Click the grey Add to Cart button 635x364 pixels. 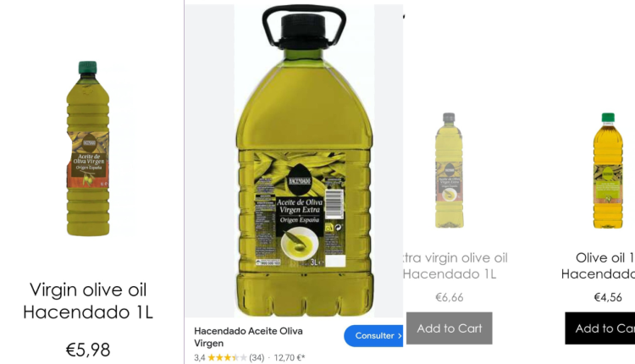pos(449,328)
